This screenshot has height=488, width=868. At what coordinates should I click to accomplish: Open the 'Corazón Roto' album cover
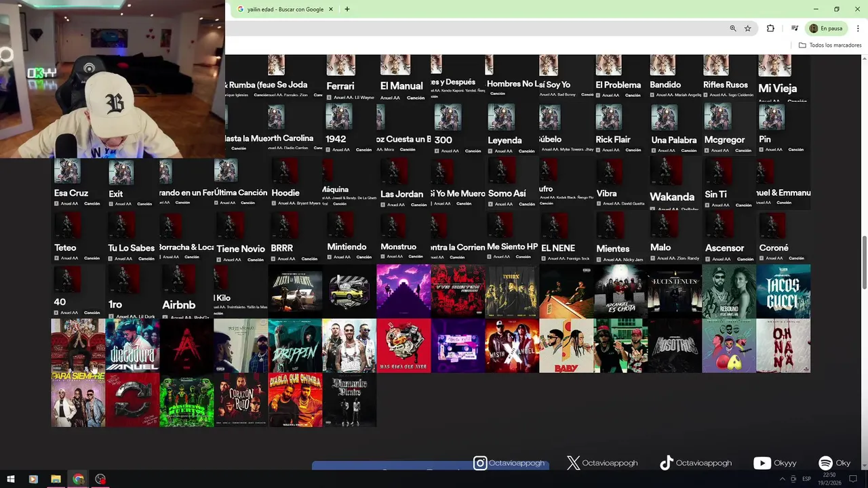tap(241, 400)
